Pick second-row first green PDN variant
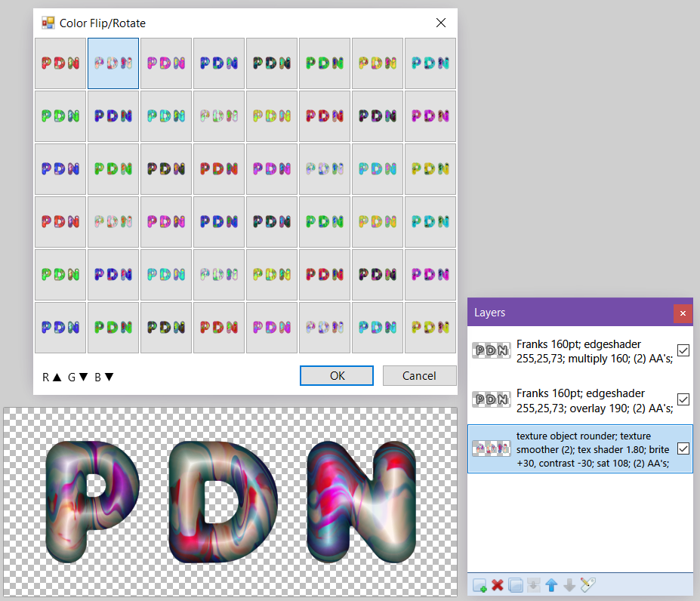Image resolution: width=700 pixels, height=601 pixels. click(60, 116)
